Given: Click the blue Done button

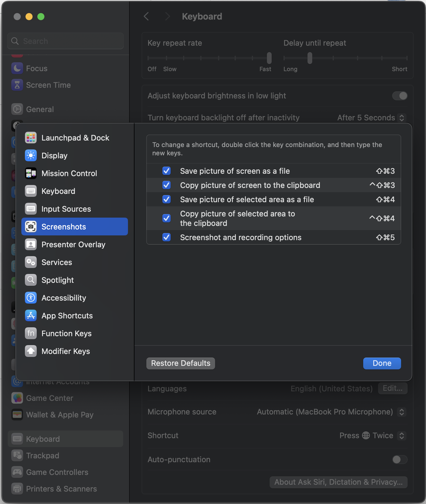Looking at the screenshot, I should pyautogui.click(x=382, y=363).
